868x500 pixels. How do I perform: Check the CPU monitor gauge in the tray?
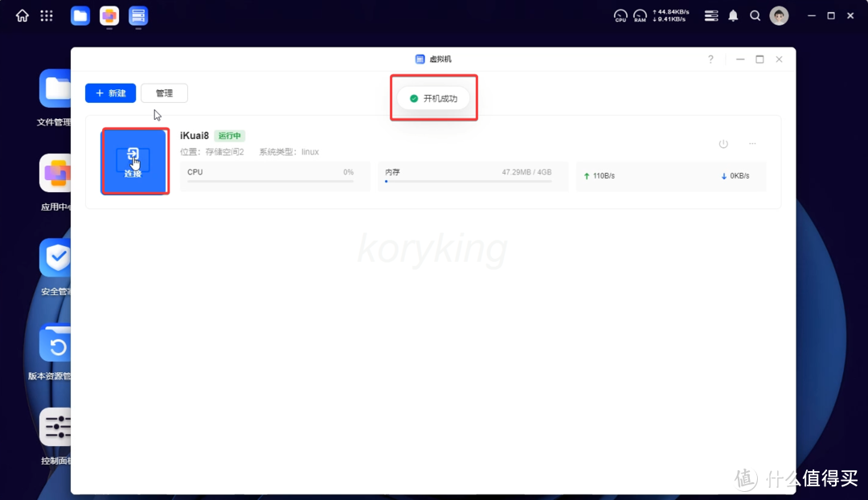click(620, 15)
